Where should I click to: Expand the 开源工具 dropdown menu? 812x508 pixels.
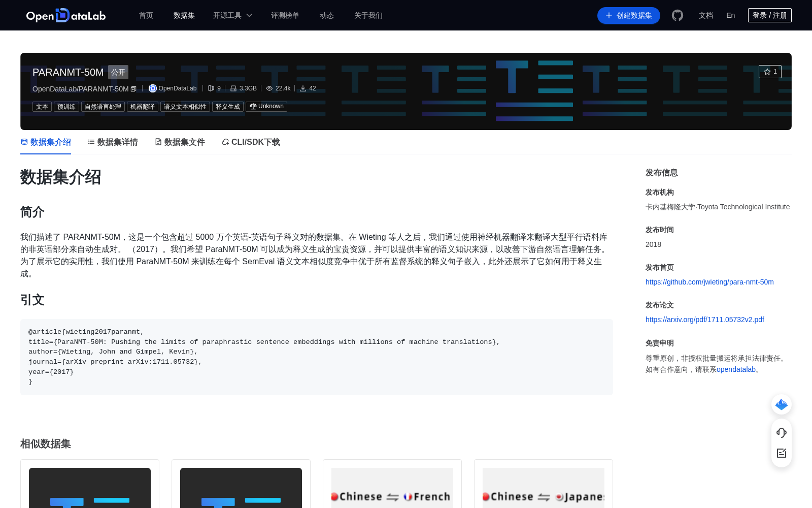[x=232, y=15]
